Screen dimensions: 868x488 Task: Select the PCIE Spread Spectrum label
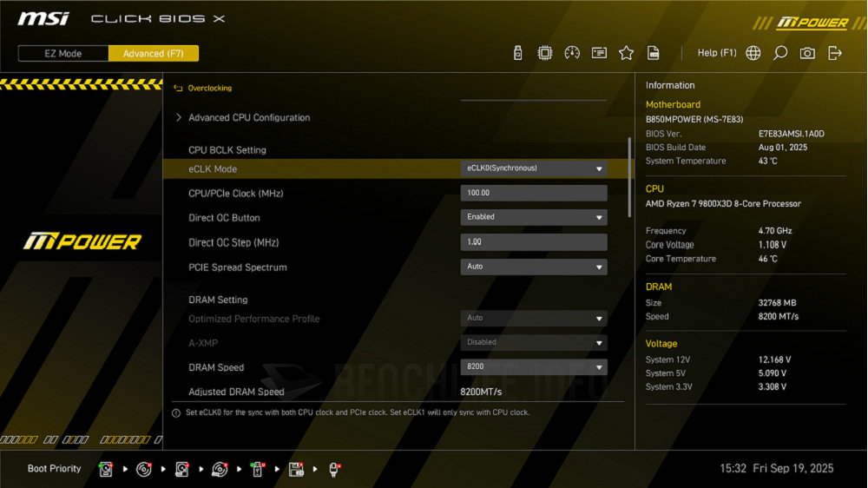[238, 267]
